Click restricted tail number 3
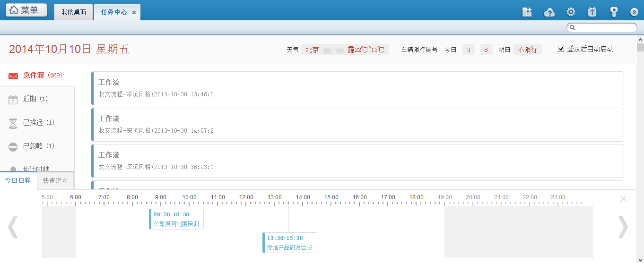644x263 pixels. [x=469, y=50]
